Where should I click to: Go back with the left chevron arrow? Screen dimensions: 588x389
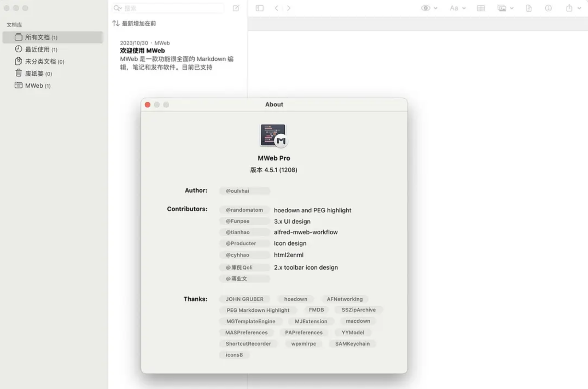(x=277, y=8)
